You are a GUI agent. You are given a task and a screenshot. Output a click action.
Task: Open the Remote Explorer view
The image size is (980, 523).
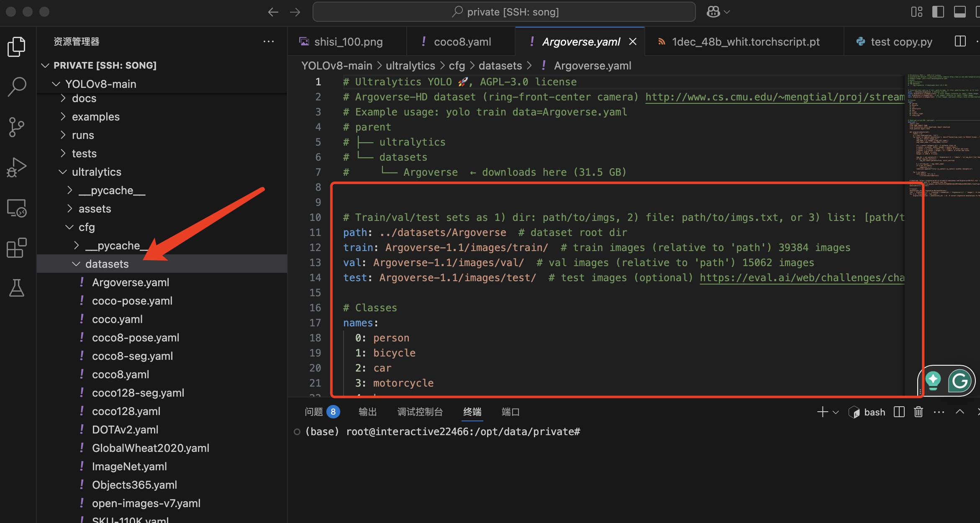click(x=17, y=208)
